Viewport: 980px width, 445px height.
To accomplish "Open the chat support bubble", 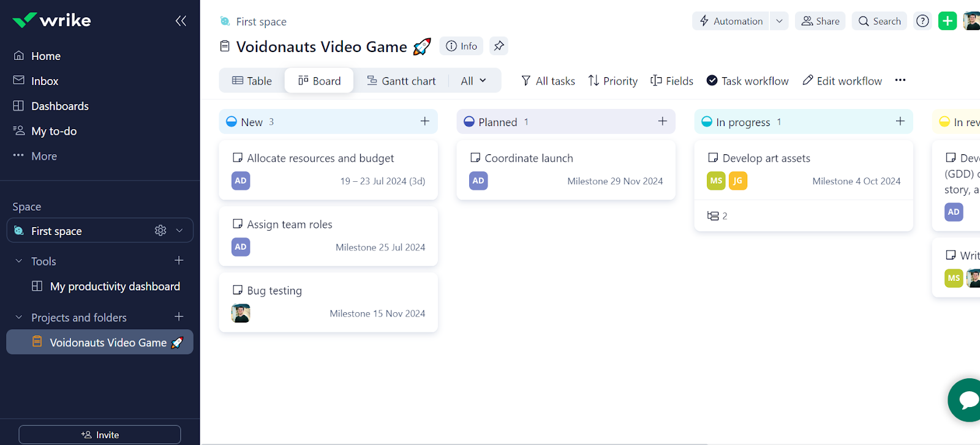I will 967,400.
